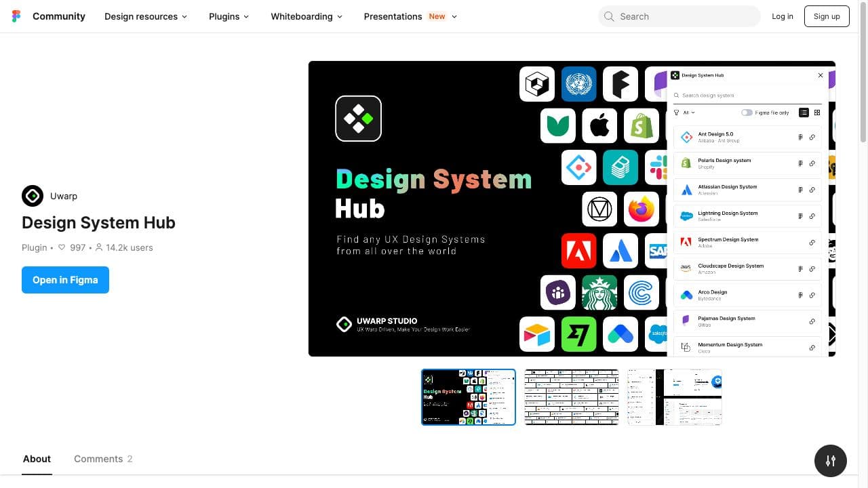The width and height of the screenshot is (868, 488).
Task: Open the All filter dropdown in plugin preview
Action: 689,113
